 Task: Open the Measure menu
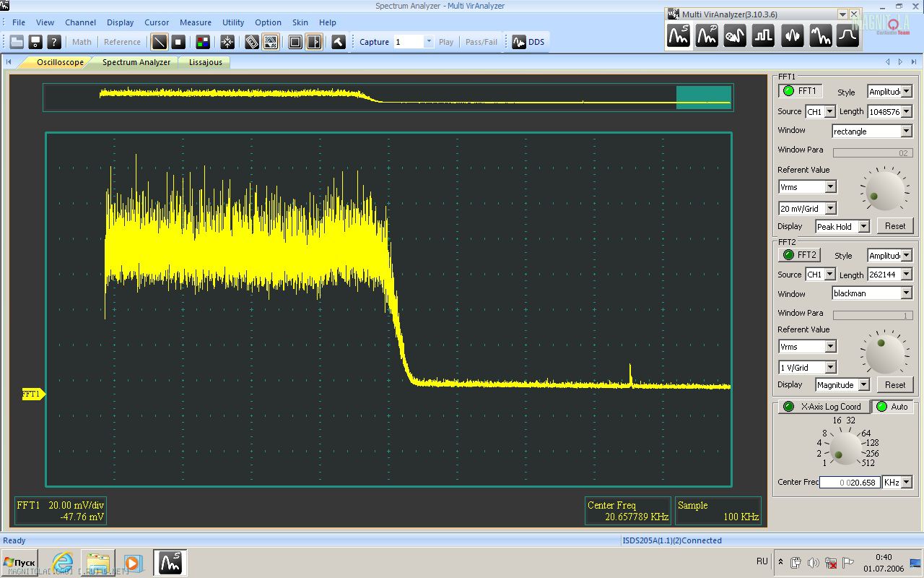(196, 22)
